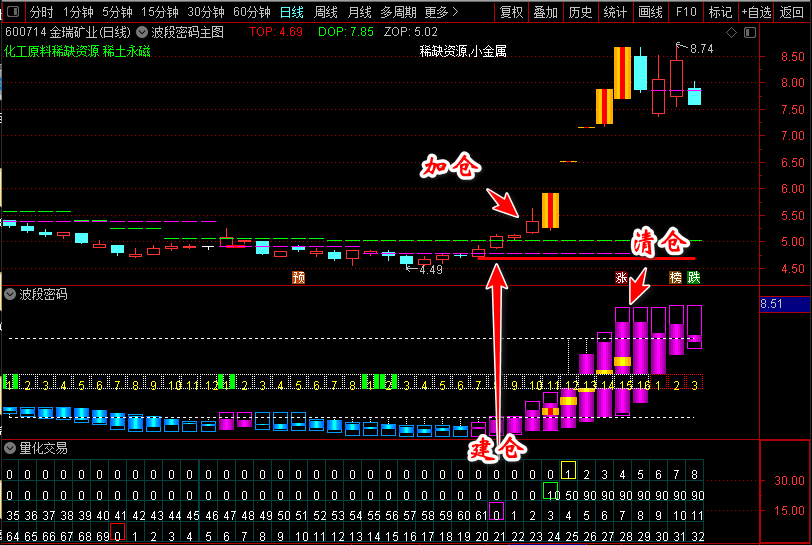Collapse the 量化交易 panel chevron

click(10, 449)
